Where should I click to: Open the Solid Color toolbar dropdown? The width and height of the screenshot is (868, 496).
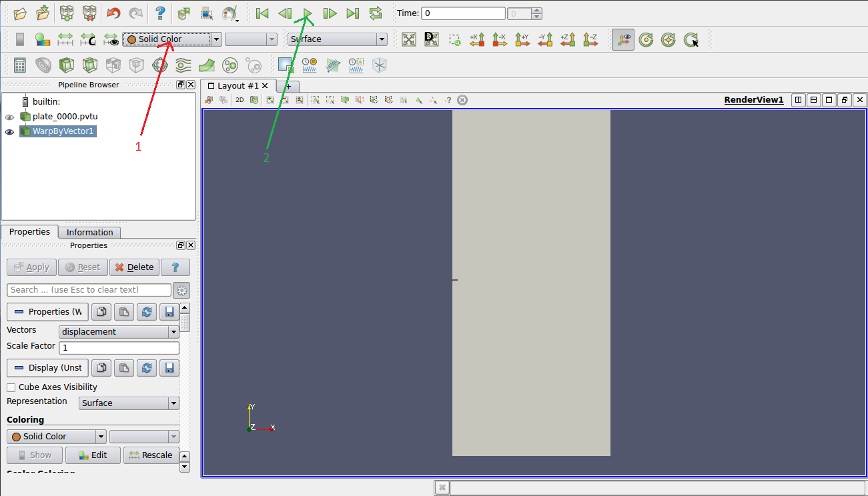[172, 39]
